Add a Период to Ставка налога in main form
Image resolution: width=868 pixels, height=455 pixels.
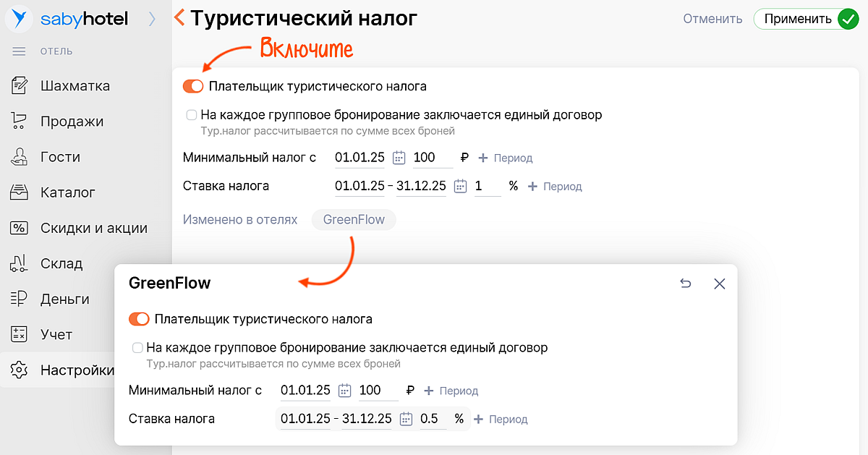[x=555, y=187]
